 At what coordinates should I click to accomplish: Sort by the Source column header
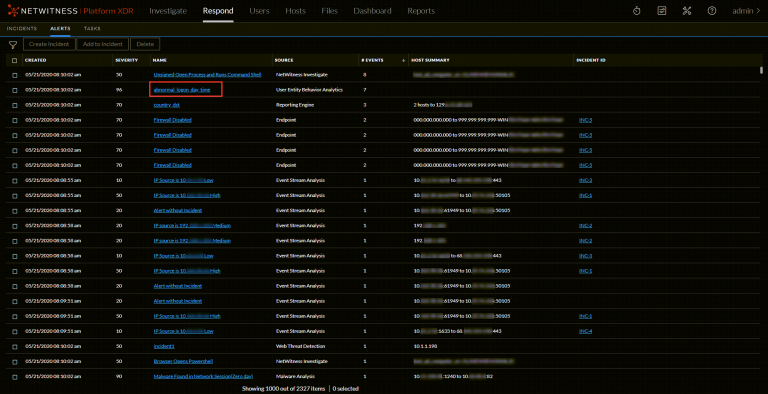(284, 60)
